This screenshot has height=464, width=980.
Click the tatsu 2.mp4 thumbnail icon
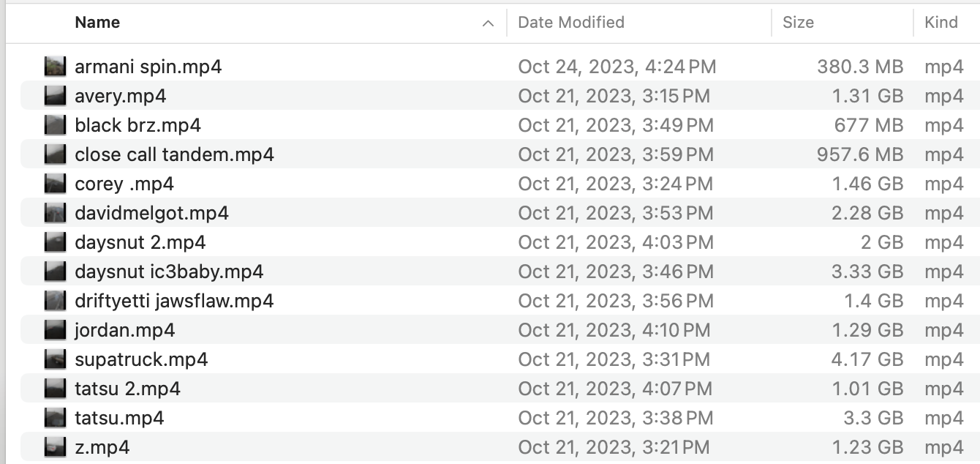point(55,389)
